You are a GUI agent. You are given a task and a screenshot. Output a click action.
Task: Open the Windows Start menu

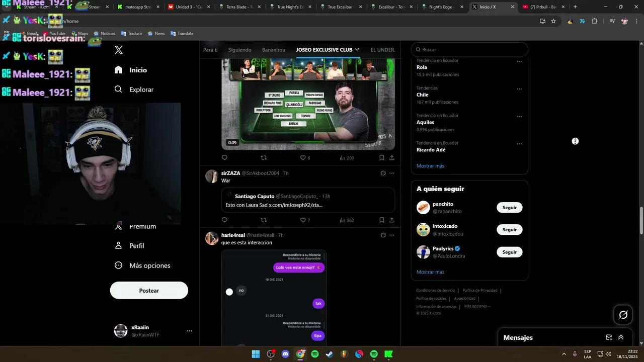[x=256, y=354]
